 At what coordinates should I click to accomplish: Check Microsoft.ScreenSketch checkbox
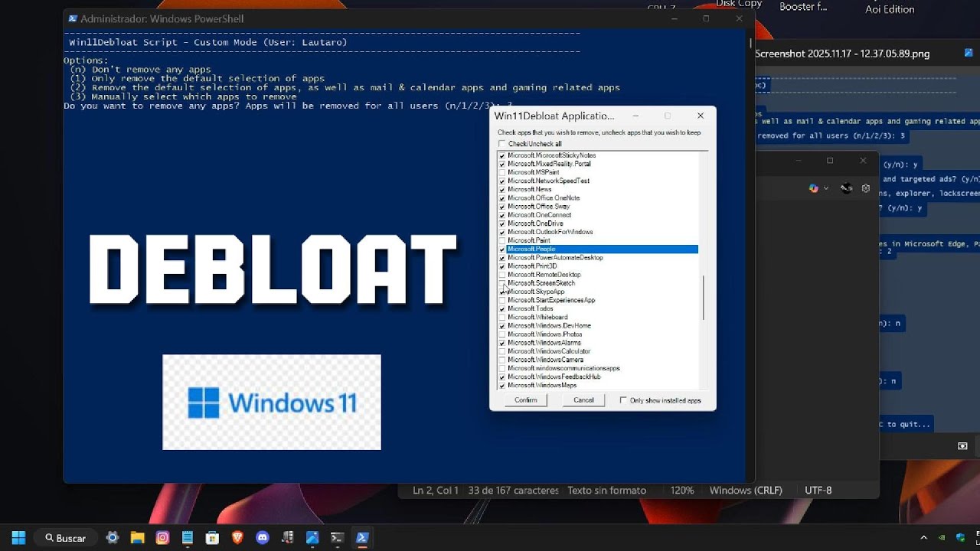pyautogui.click(x=502, y=283)
